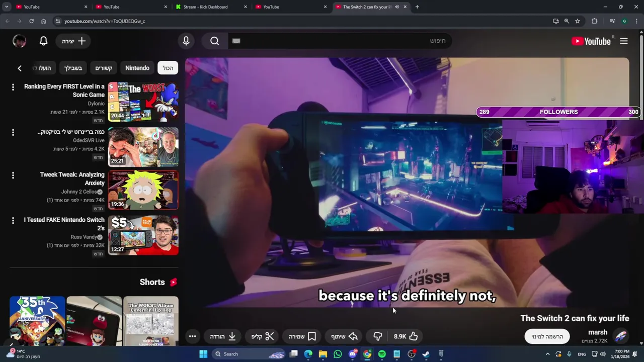Open Chrome extensions puzzle icon
This screenshot has height=362, width=644.
click(x=595, y=21)
